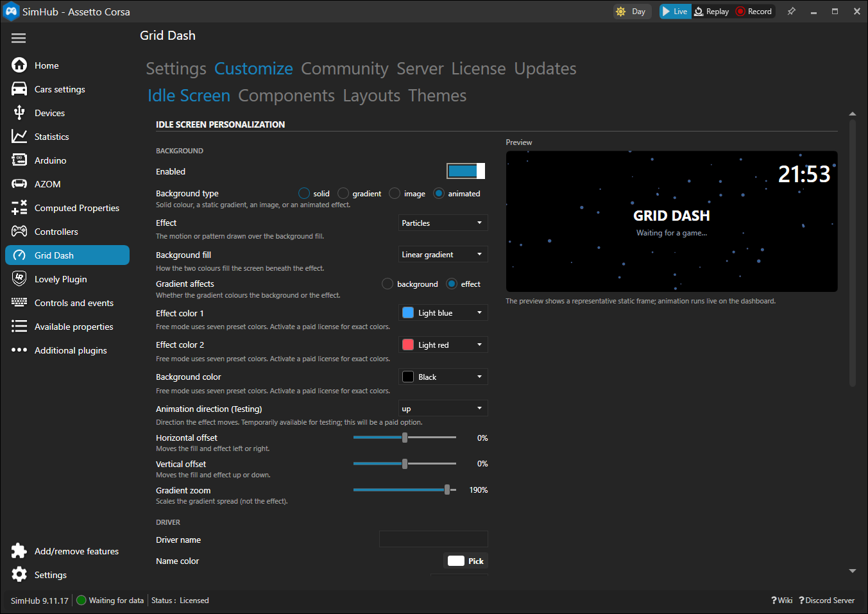Click the Vertical offset slider handle

point(405,463)
